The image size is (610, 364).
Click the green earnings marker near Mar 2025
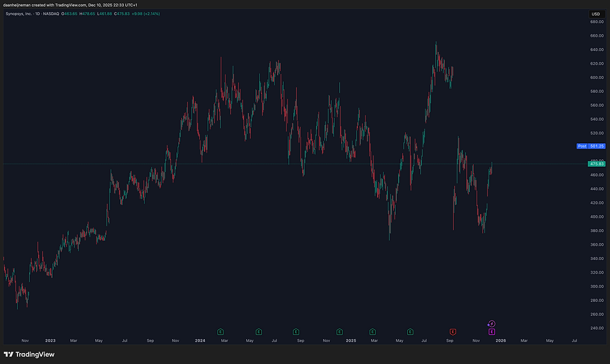pyautogui.click(x=372, y=332)
